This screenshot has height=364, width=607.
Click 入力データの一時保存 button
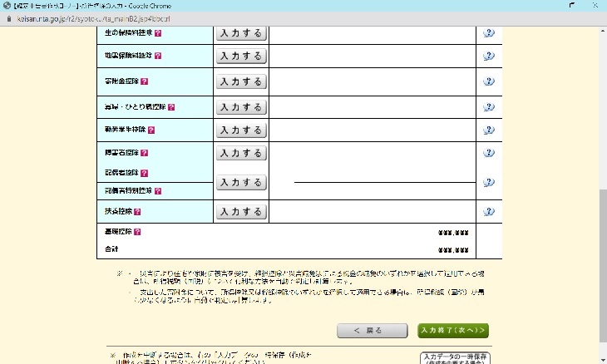[x=455, y=358]
